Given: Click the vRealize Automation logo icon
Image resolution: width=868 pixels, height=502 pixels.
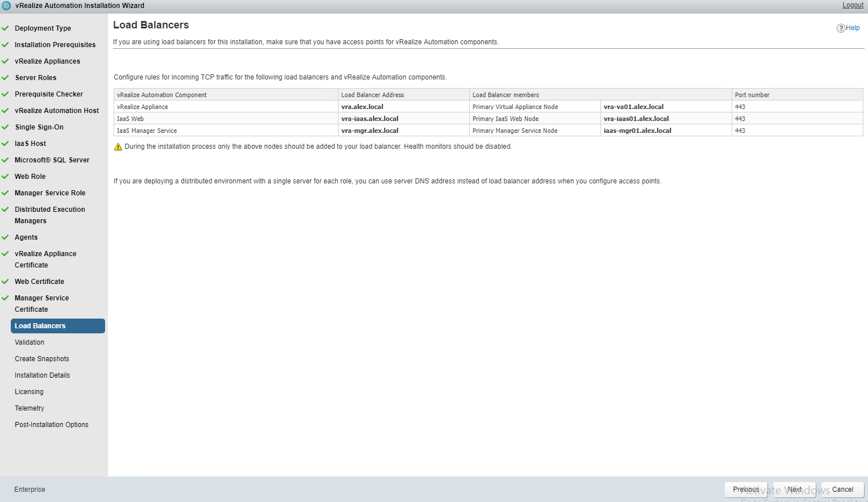Looking at the screenshot, I should tap(6, 6).
